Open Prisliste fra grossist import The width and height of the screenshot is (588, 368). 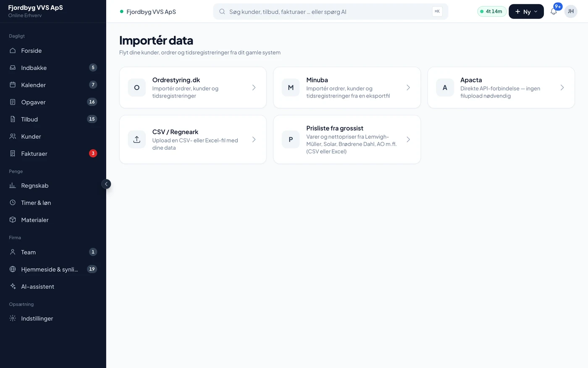coord(347,140)
